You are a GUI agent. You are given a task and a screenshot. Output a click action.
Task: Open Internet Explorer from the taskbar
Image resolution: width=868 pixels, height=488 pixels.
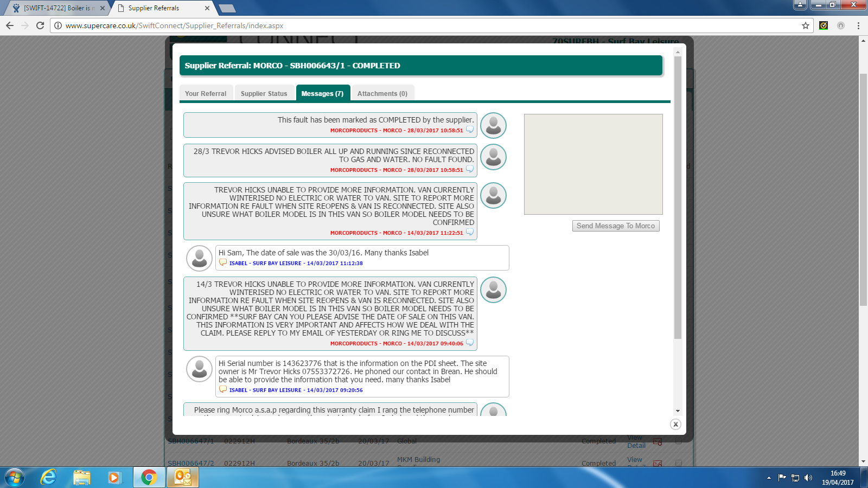pos(49,478)
